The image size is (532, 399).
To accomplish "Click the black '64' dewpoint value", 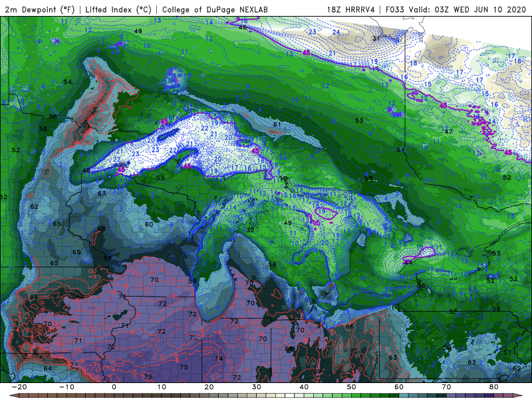I will click(x=48, y=368).
